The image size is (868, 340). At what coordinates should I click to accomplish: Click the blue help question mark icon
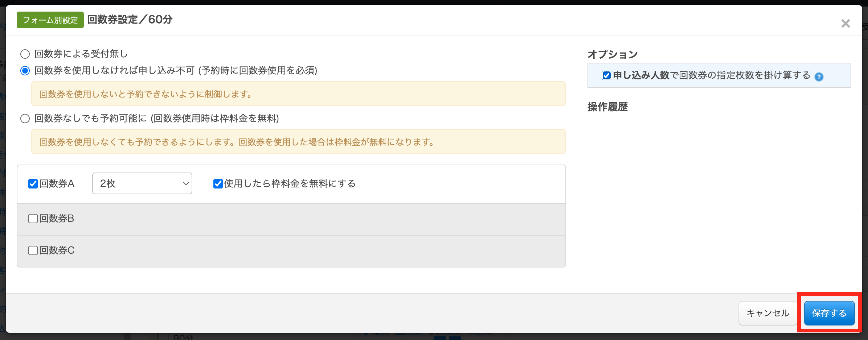tap(819, 77)
